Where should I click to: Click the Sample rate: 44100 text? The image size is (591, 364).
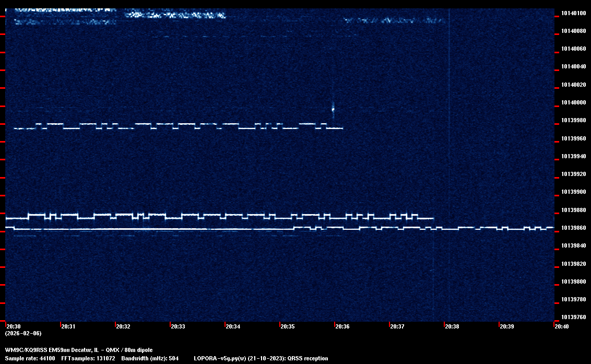tap(30, 358)
